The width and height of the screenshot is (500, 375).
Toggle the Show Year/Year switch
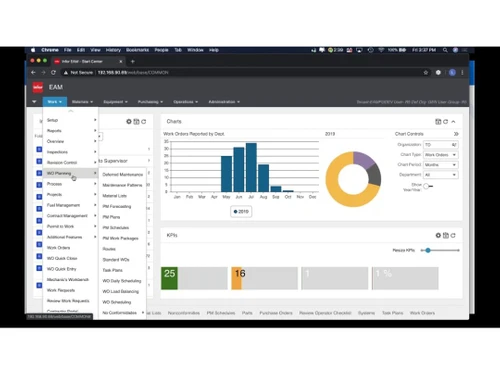(x=428, y=186)
